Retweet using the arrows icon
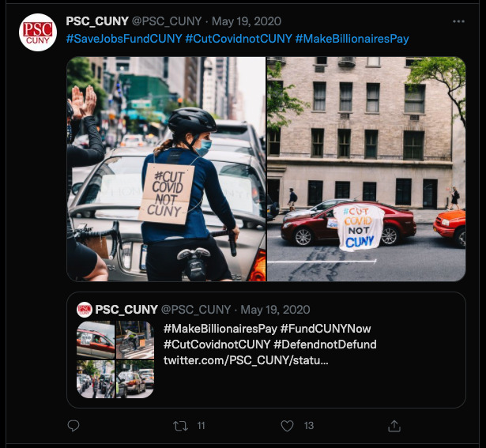Viewport: 486px width, 448px height. point(180,426)
